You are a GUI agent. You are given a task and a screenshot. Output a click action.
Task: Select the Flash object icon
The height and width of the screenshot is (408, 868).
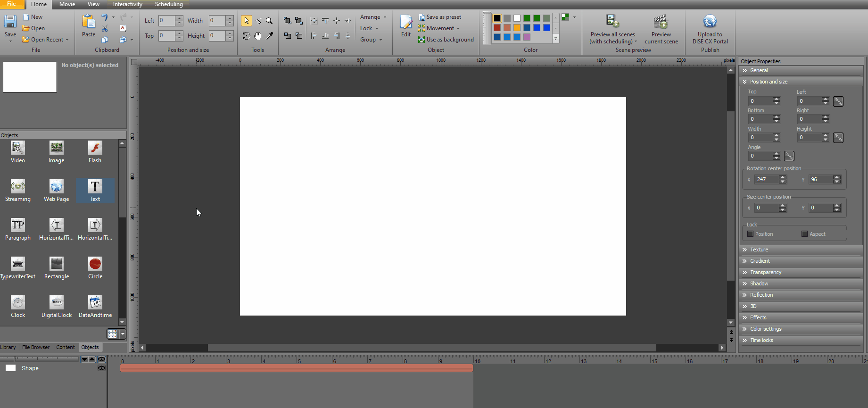click(x=95, y=148)
